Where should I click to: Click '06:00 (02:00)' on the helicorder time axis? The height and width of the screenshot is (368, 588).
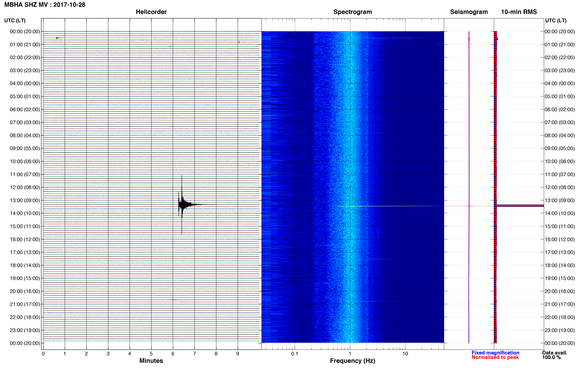click(25, 110)
